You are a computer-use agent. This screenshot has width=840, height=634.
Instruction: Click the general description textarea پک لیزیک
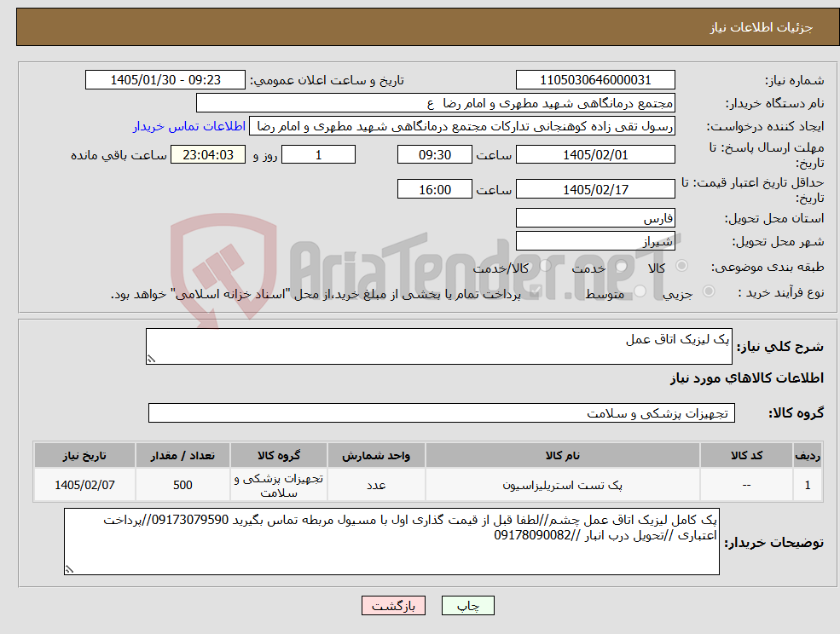(438, 347)
